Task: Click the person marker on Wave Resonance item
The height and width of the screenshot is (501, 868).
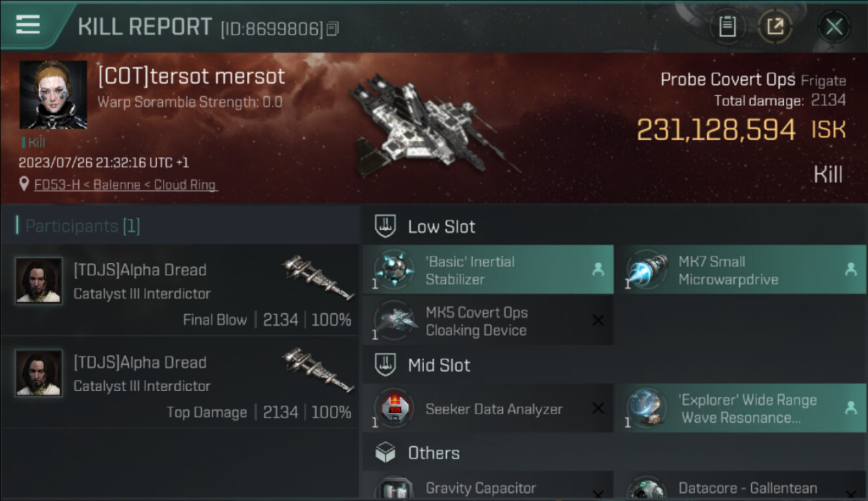Action: pos(851,408)
